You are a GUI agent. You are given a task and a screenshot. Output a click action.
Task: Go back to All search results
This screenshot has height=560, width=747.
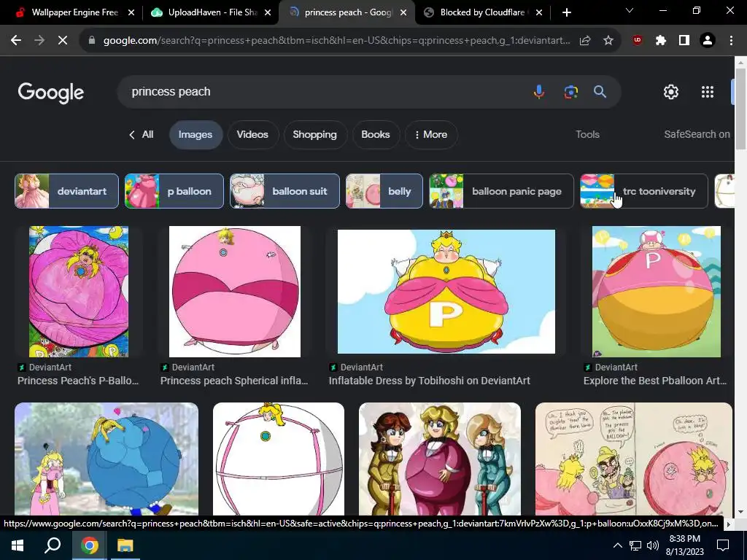click(x=141, y=135)
